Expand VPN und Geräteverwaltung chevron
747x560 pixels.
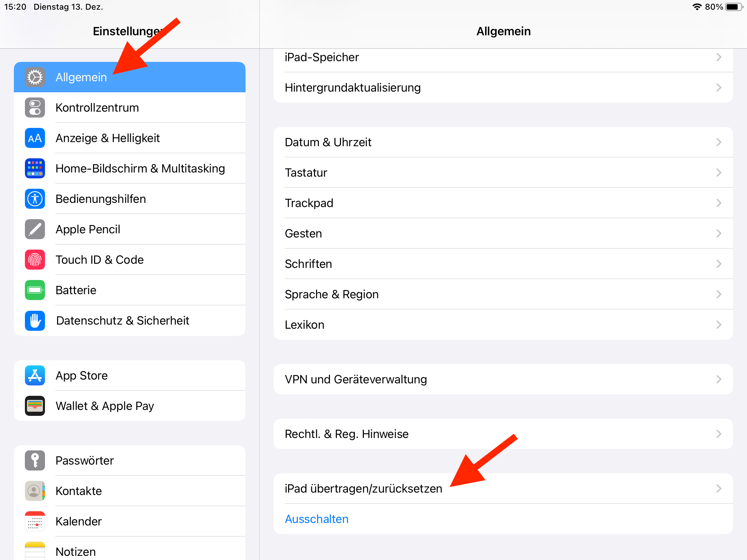(x=719, y=379)
